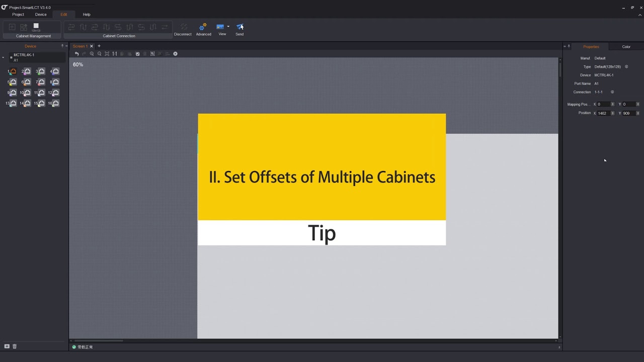Select Ethernet port 2 icon
Image resolution: width=644 pixels, height=362 pixels.
pyautogui.click(x=27, y=71)
